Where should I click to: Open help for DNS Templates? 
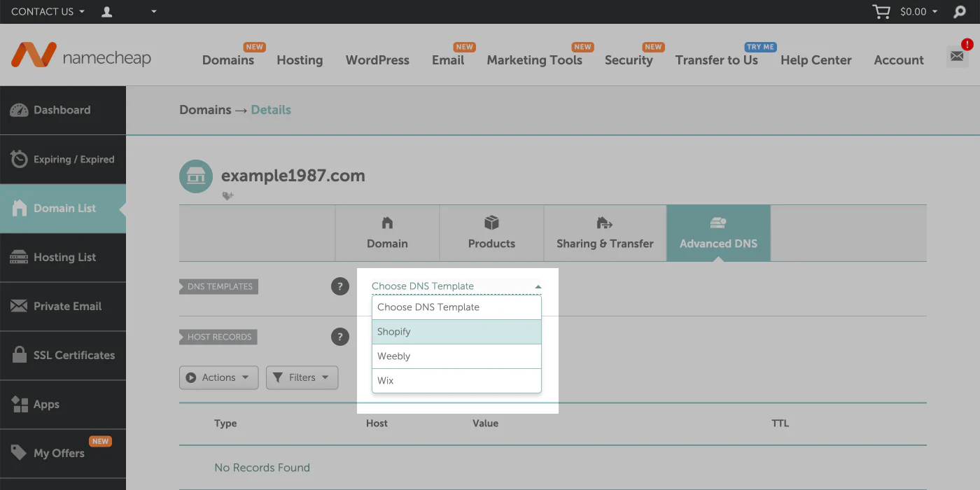click(340, 286)
